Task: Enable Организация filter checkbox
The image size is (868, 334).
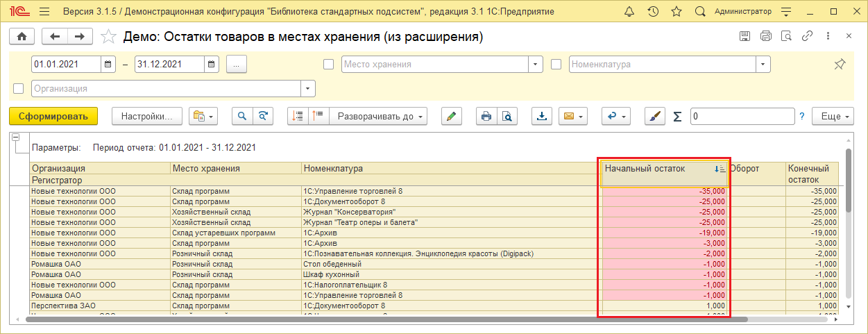Action: coord(19,89)
